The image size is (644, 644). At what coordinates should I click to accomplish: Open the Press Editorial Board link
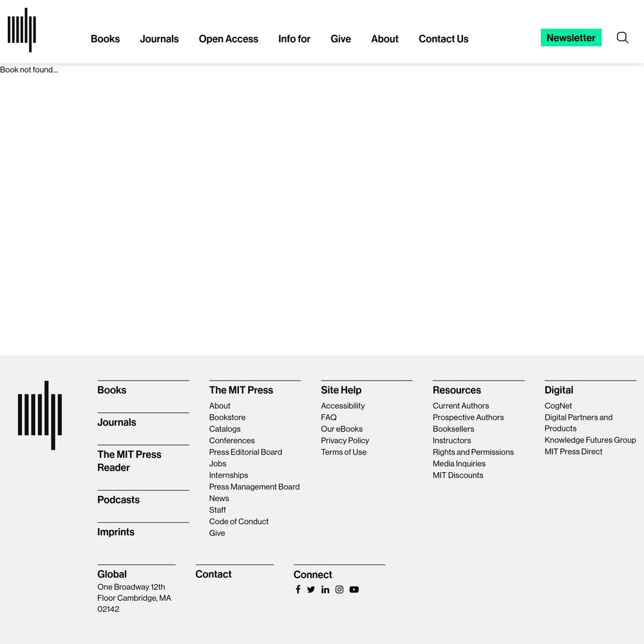[245, 452]
